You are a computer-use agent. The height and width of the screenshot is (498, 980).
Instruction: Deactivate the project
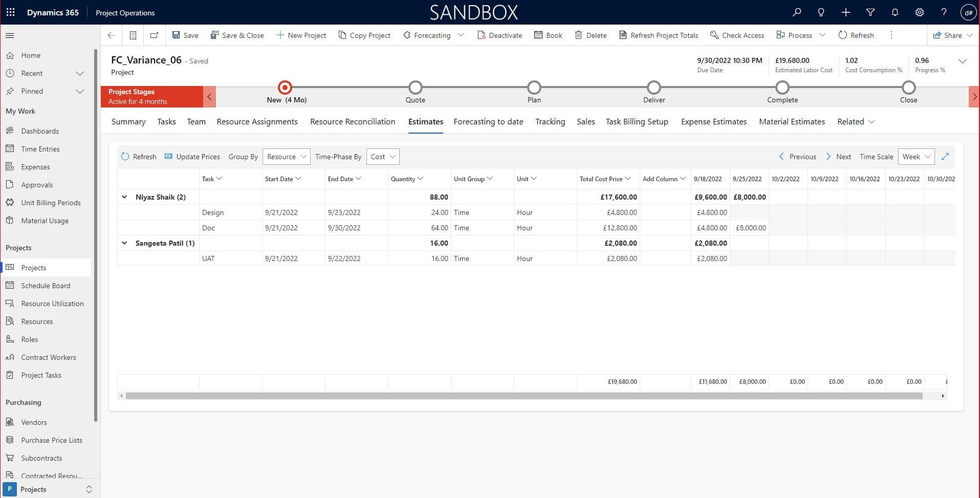pos(499,35)
